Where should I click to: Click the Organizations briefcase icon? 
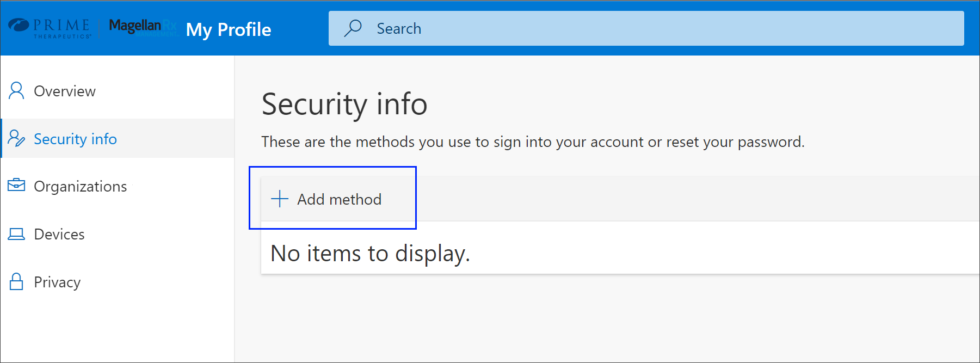[x=16, y=186]
